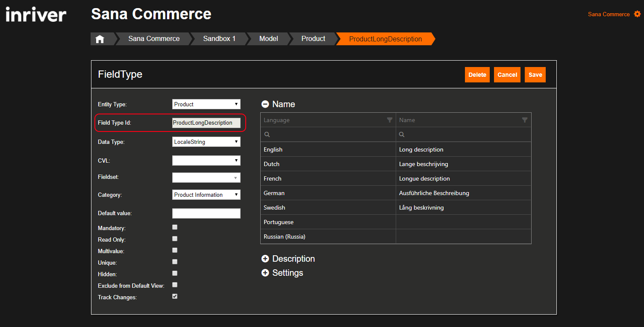Open settings gear next to Sana Commerce
This screenshot has height=327, width=644.
(637, 14)
